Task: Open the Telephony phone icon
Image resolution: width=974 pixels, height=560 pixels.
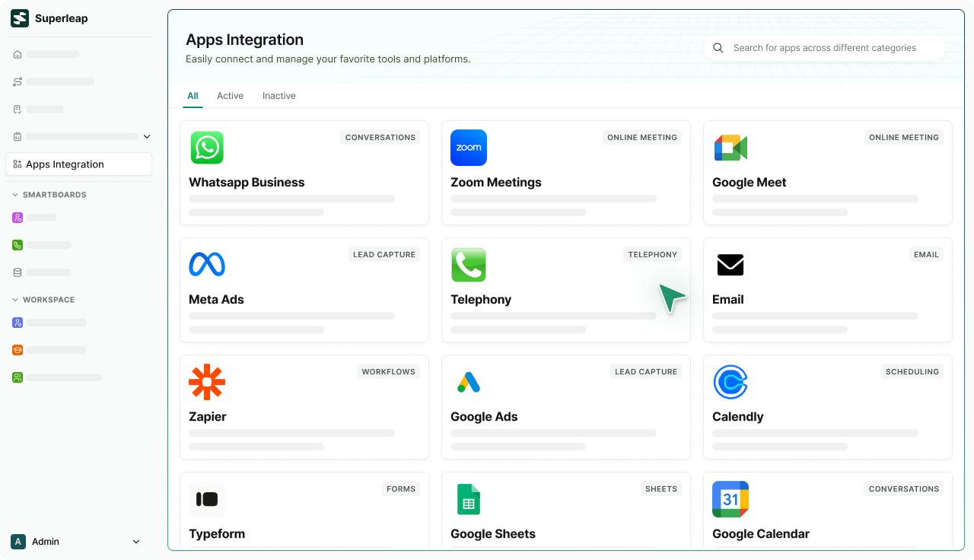Action: point(469,265)
